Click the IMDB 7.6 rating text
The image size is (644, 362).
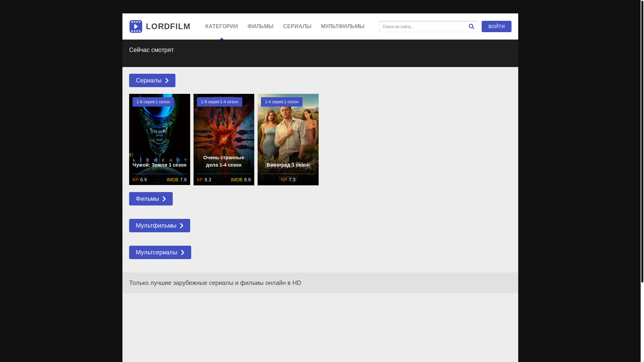[177, 180]
